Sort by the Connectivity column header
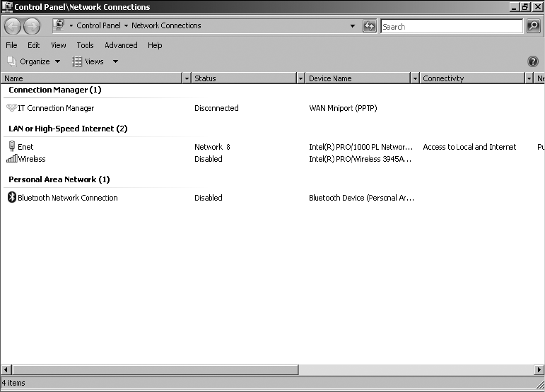Screen dimensions: 545x392 [x=472, y=78]
